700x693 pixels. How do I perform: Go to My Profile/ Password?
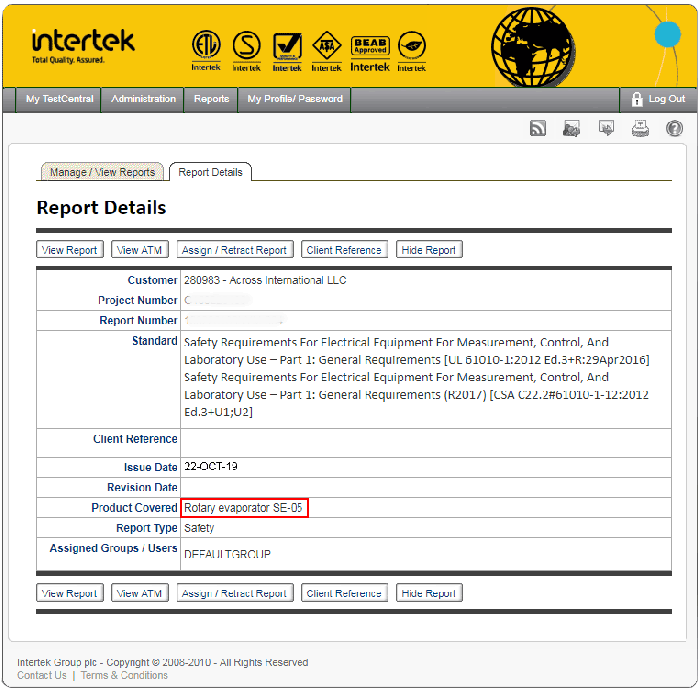(295, 99)
